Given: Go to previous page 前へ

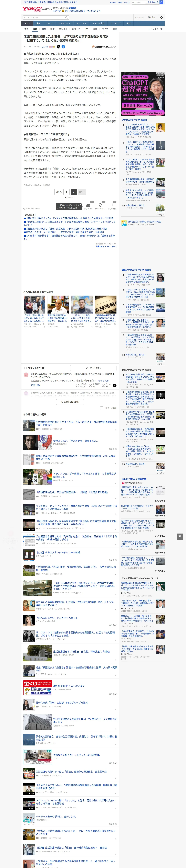Looking at the screenshot, I should pyautogui.click(x=59, y=192).
